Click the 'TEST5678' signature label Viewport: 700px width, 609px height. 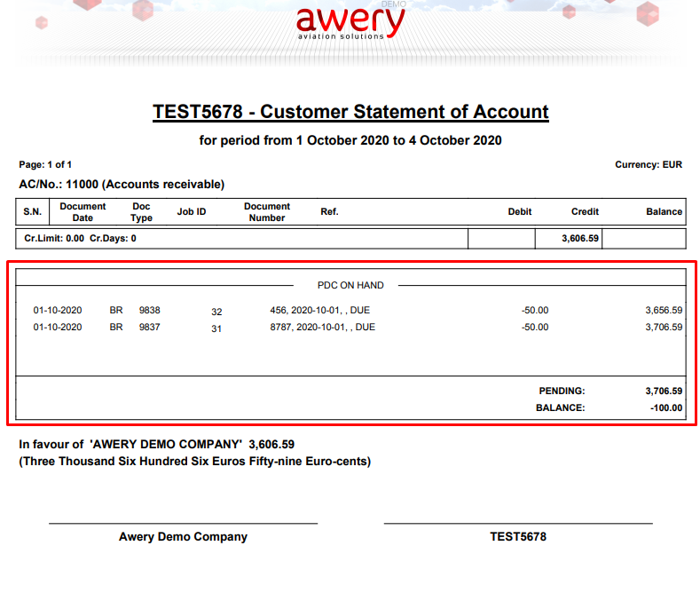click(518, 536)
